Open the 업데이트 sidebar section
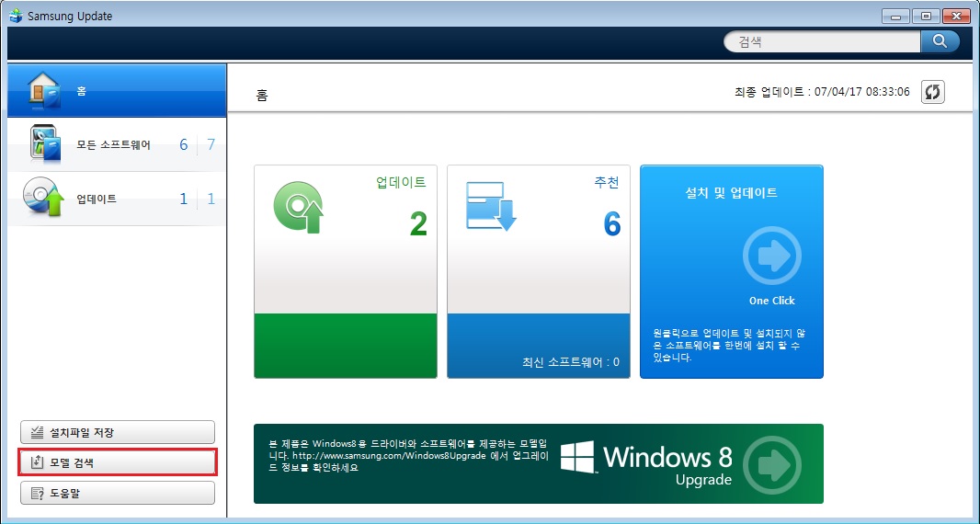 click(117, 199)
